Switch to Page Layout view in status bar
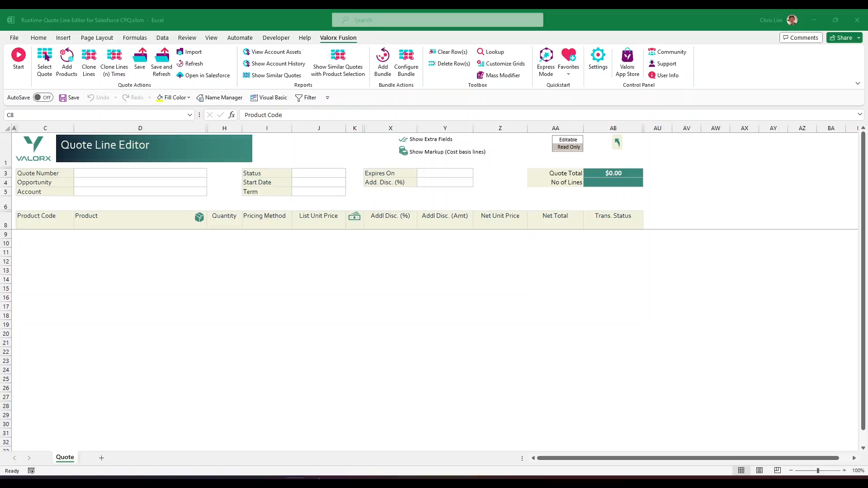This screenshot has width=868, height=488. 759,470
